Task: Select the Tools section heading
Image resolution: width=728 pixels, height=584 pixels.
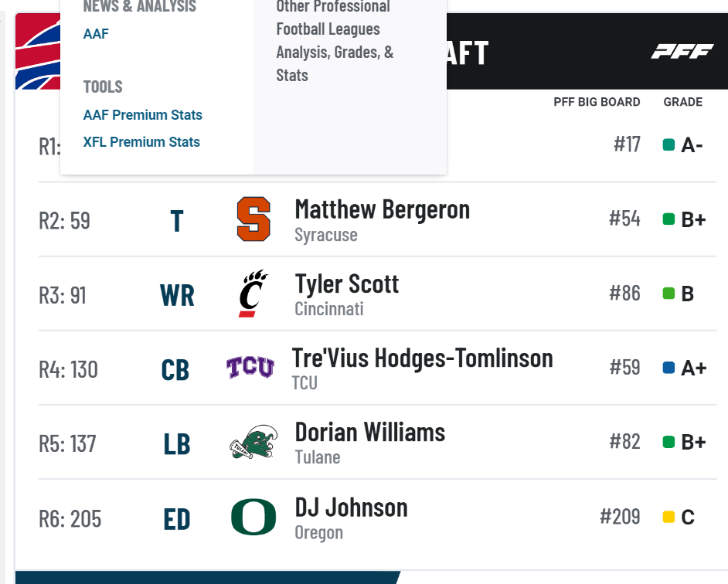Action: coord(103,87)
